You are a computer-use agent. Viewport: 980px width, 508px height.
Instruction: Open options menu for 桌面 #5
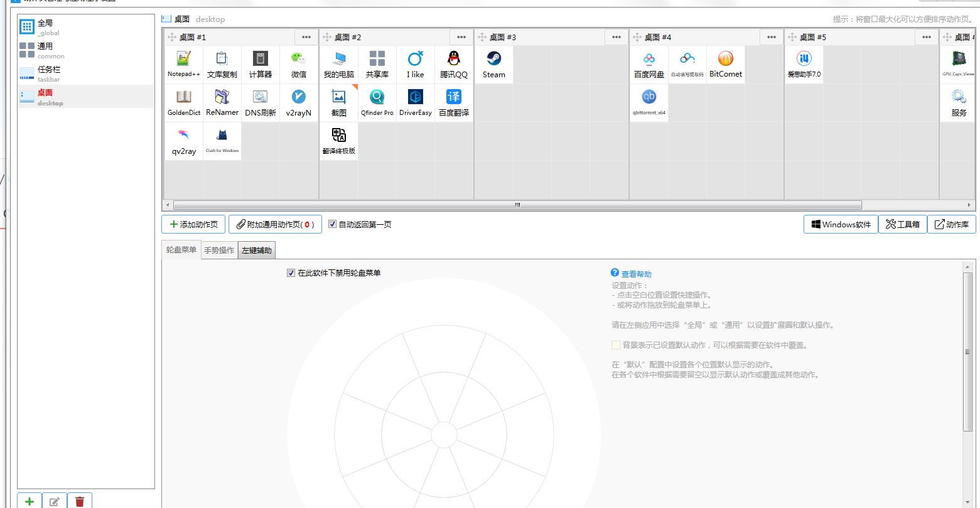coord(926,36)
